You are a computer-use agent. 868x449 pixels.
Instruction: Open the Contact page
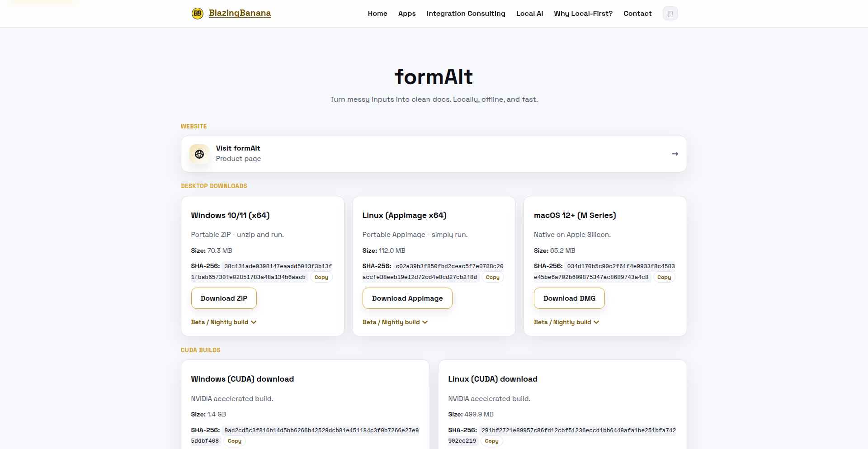point(637,13)
